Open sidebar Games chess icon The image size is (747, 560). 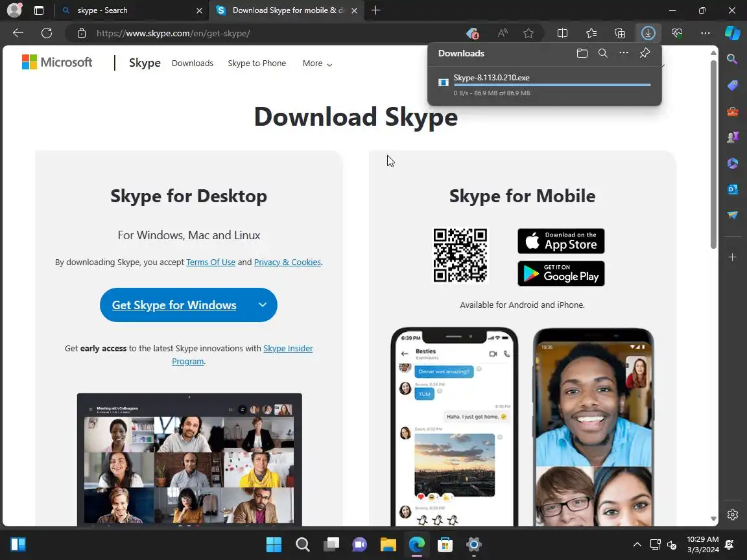[x=733, y=137]
